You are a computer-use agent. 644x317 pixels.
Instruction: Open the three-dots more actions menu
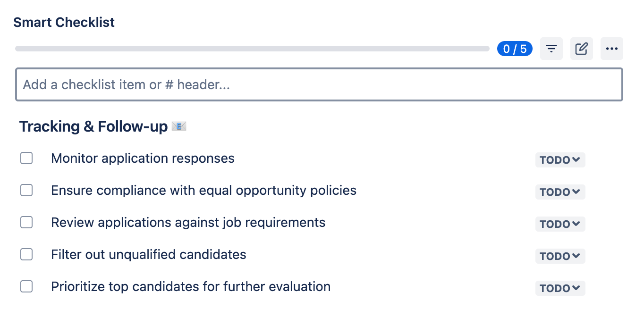pos(611,49)
